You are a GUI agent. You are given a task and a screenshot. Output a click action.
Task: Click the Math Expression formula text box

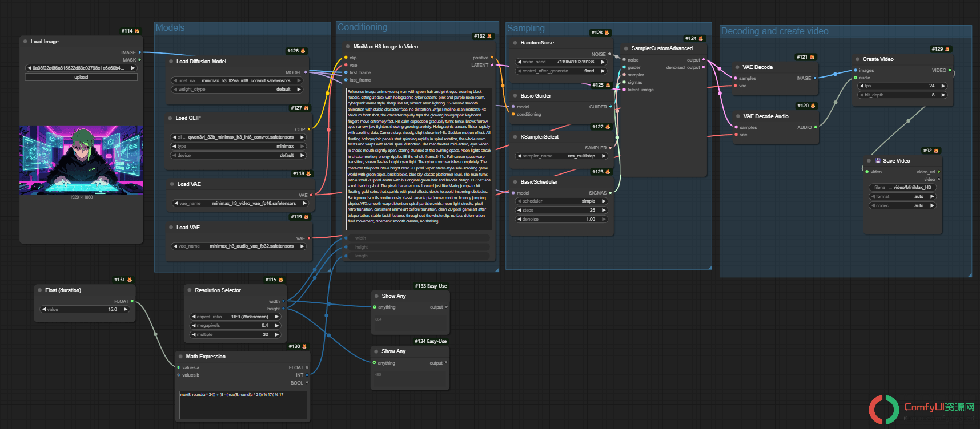243,405
